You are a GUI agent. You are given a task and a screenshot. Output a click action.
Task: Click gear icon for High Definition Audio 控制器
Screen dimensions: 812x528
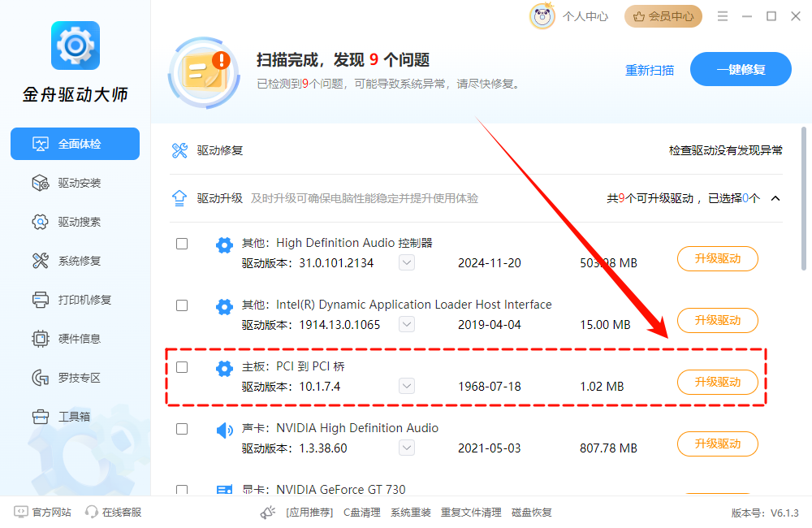click(224, 245)
